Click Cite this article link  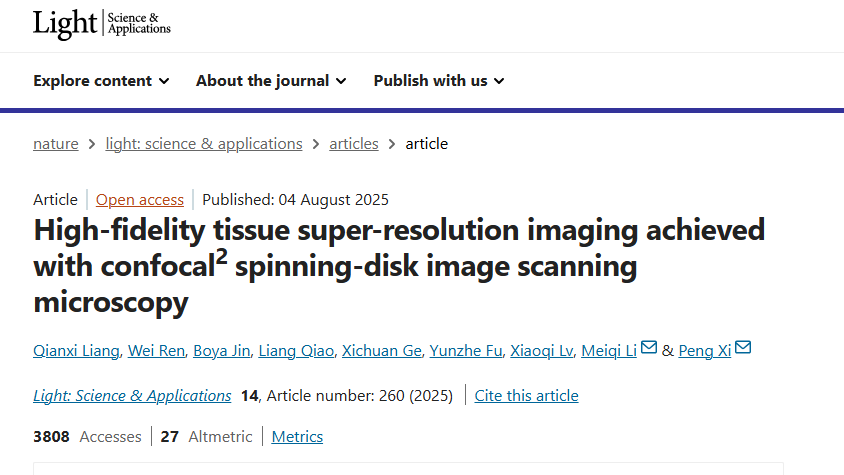coord(526,396)
